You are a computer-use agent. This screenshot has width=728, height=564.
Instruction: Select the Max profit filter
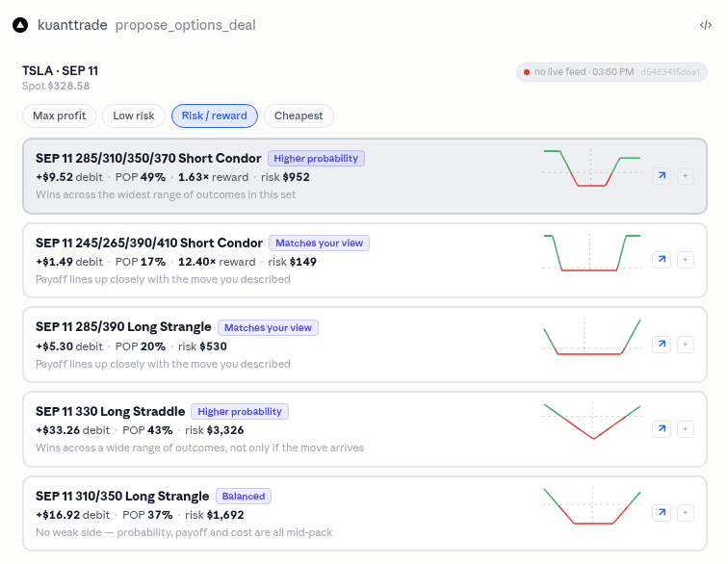tap(59, 115)
